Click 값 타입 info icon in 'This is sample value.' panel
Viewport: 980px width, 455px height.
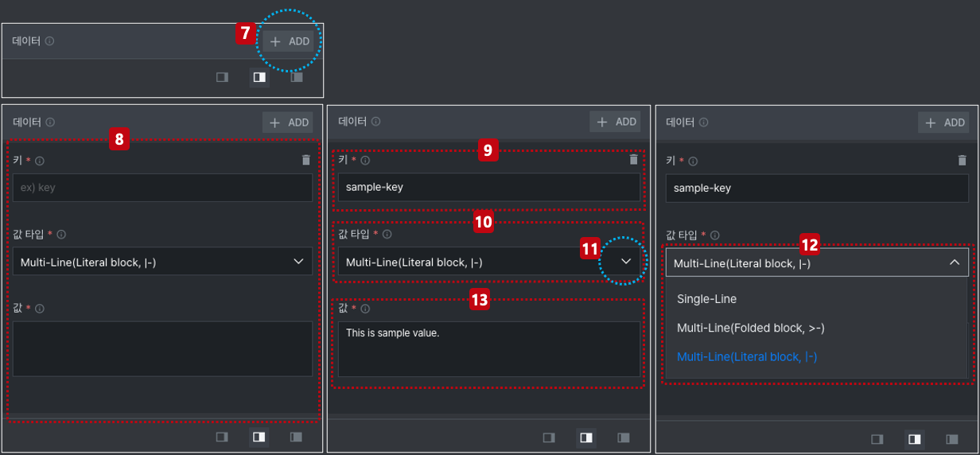pos(387,235)
